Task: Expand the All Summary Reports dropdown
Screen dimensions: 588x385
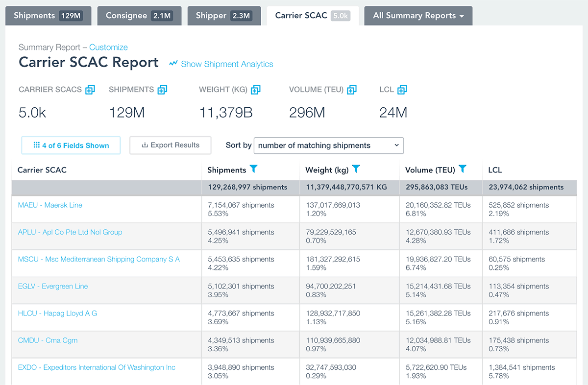Action: pos(418,15)
